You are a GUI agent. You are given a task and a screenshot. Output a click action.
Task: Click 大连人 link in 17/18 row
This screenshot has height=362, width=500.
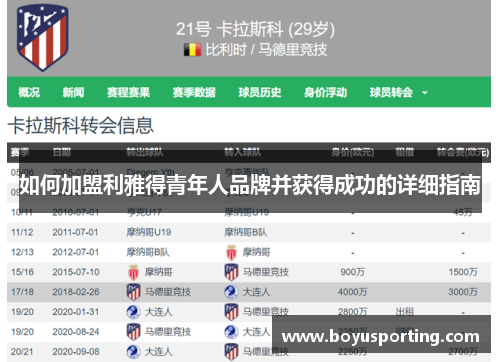(x=256, y=292)
